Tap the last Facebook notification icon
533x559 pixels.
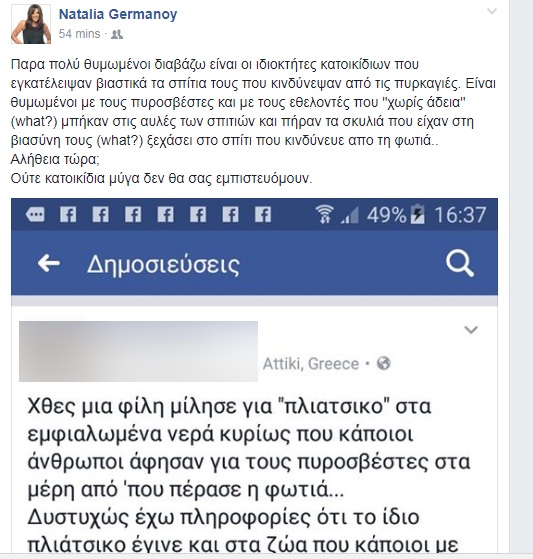click(x=263, y=215)
